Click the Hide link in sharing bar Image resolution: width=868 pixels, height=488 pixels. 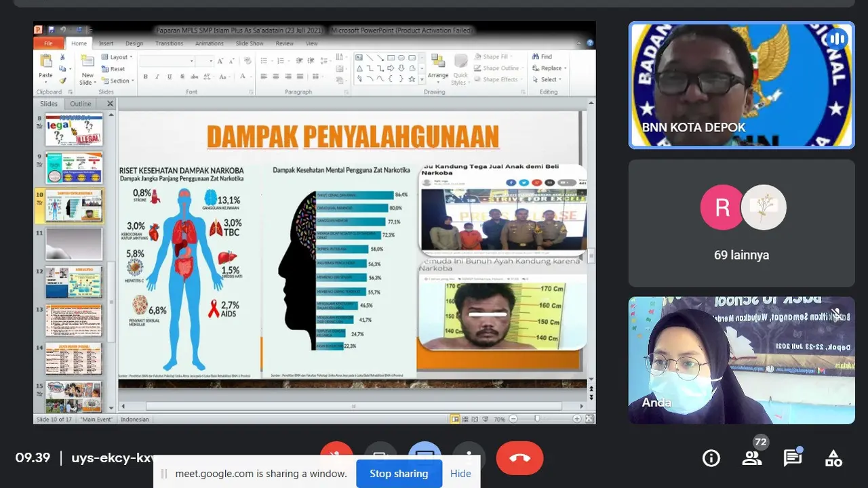(460, 474)
